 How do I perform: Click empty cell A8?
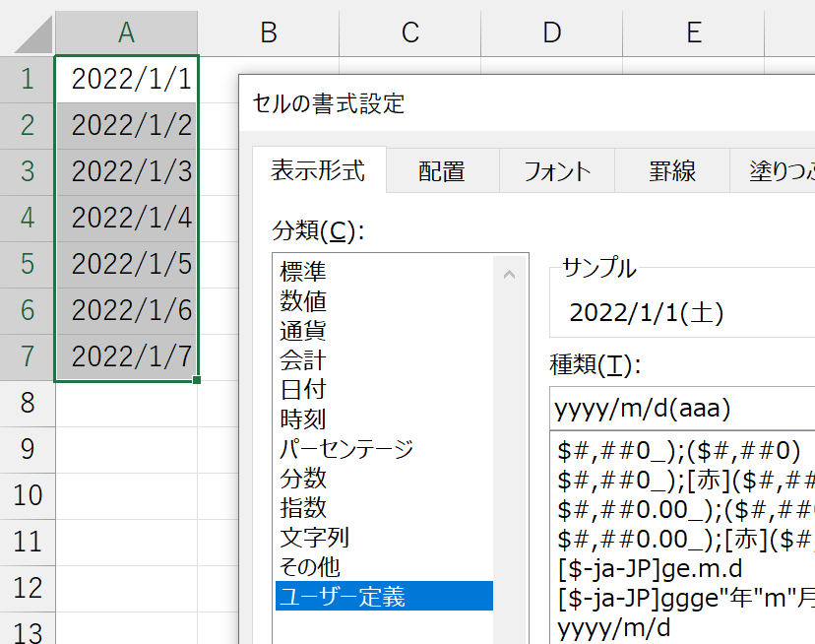pyautogui.click(x=126, y=404)
